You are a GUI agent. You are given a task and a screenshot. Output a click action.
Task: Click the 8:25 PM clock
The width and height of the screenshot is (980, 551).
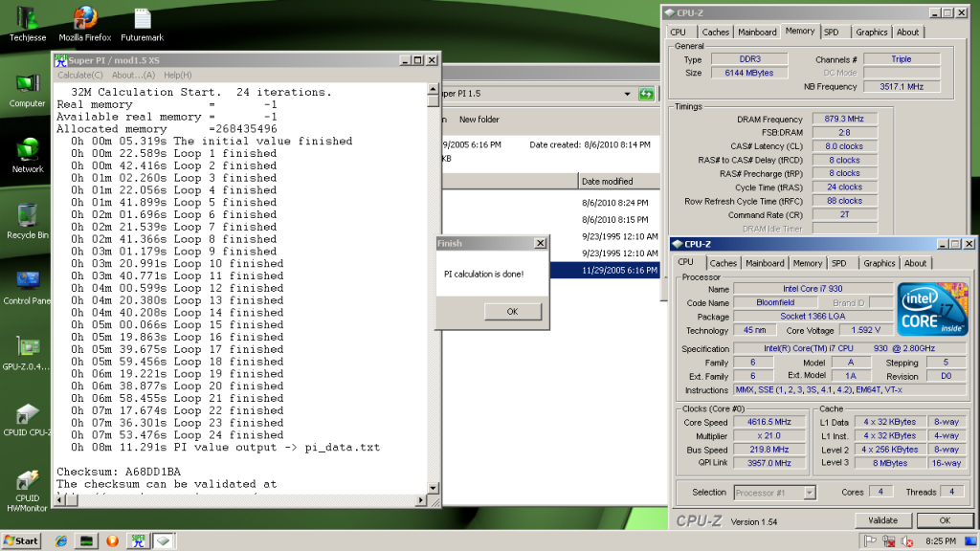tap(941, 541)
